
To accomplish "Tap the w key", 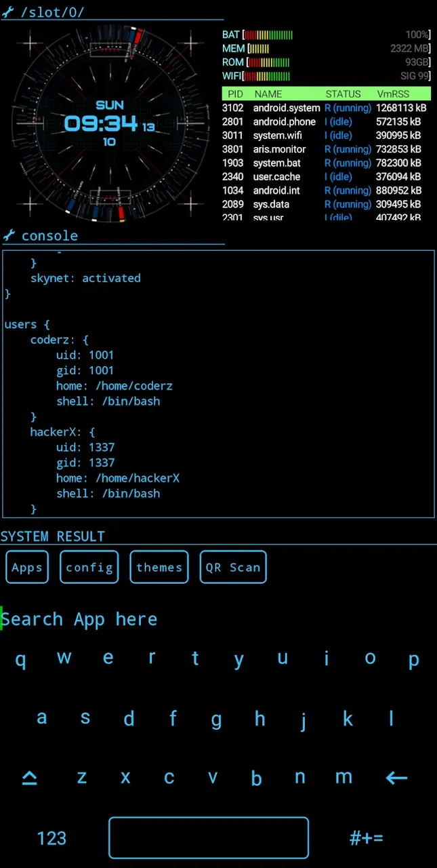I will coord(64,657).
